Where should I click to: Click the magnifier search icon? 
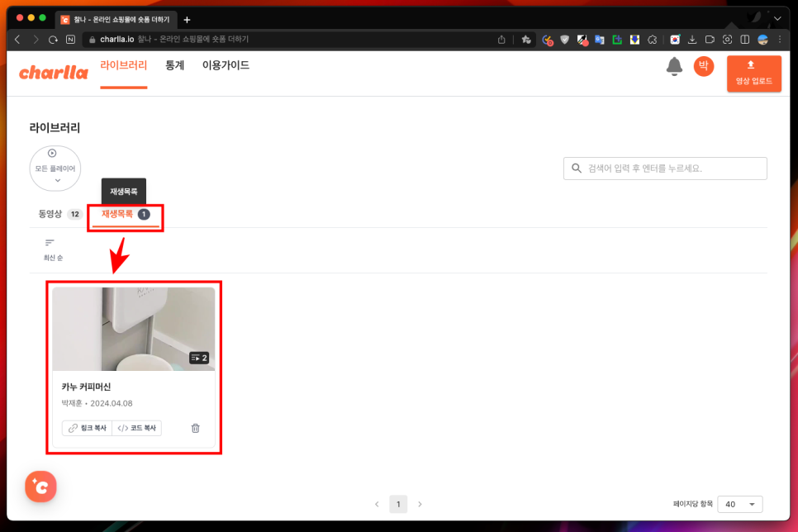(x=576, y=169)
